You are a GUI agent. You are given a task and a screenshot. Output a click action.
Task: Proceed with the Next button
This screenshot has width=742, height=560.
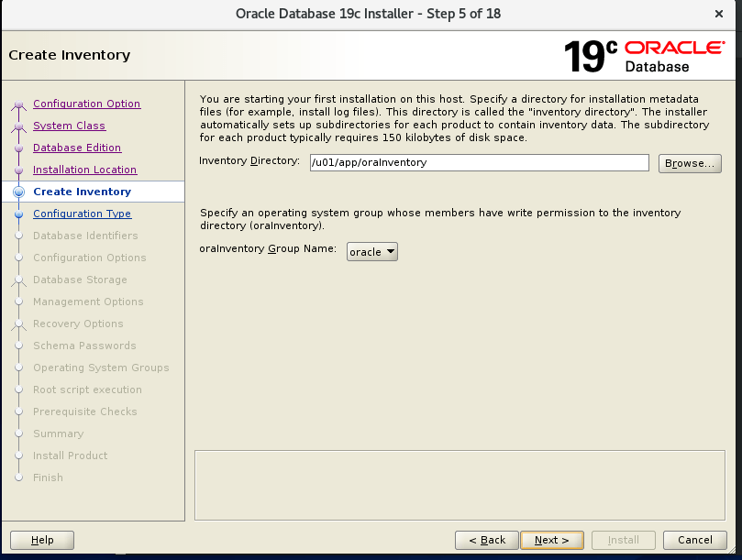click(552, 540)
